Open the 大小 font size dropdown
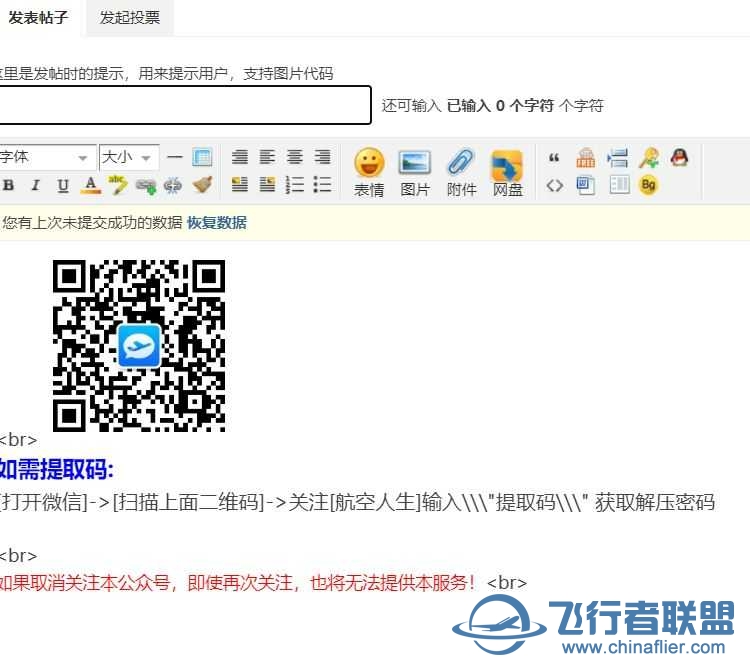The image size is (750, 672). (x=129, y=157)
